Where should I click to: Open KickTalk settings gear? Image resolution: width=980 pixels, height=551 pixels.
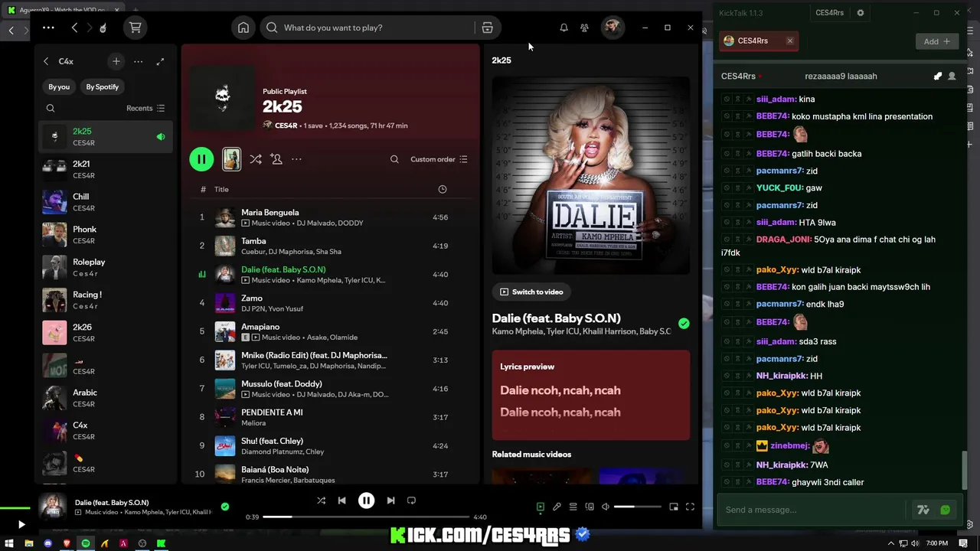pos(861,13)
